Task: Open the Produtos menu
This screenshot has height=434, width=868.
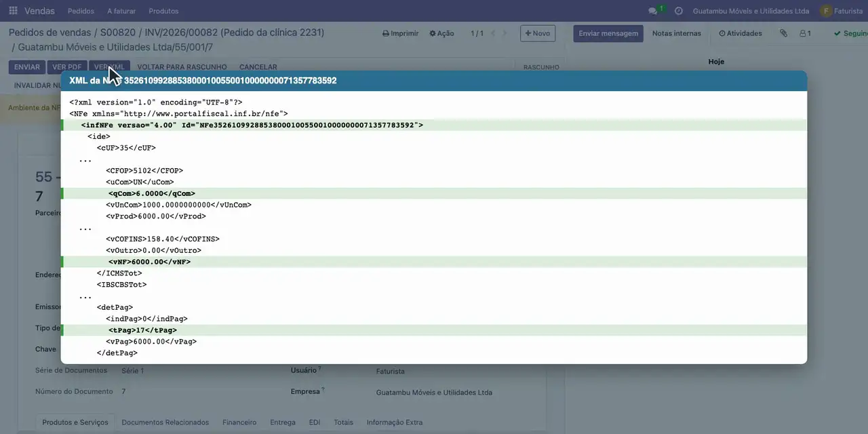Action: pyautogui.click(x=163, y=11)
